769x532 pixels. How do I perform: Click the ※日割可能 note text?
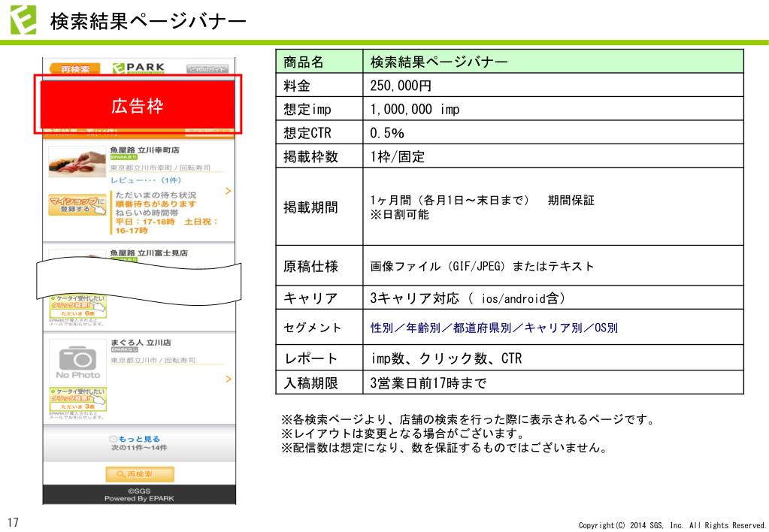coord(399,214)
